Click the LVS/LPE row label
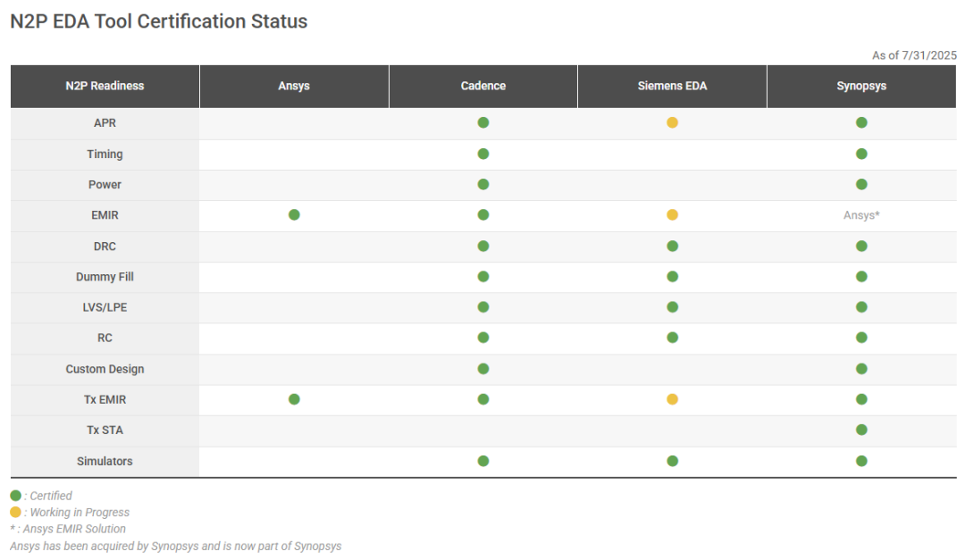 (x=105, y=307)
